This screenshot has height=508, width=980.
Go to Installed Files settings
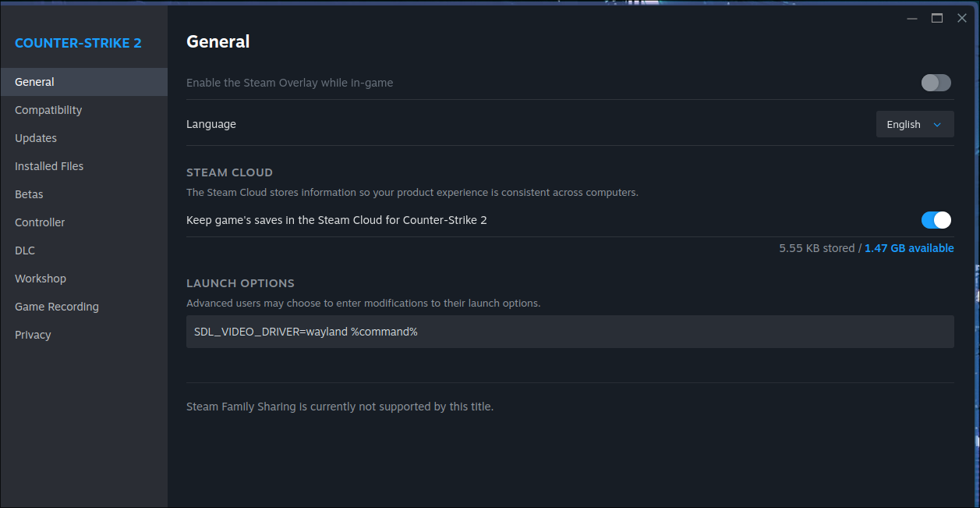click(x=83, y=166)
